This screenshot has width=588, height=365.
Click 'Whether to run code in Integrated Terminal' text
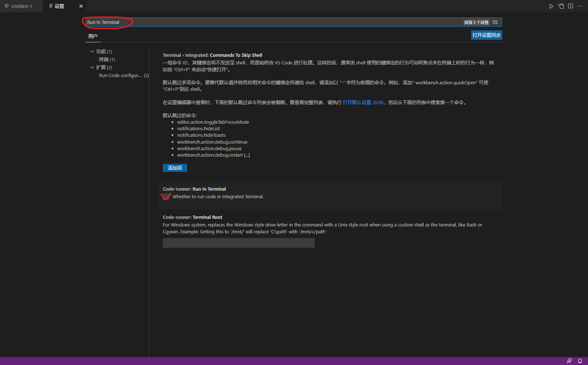(218, 197)
